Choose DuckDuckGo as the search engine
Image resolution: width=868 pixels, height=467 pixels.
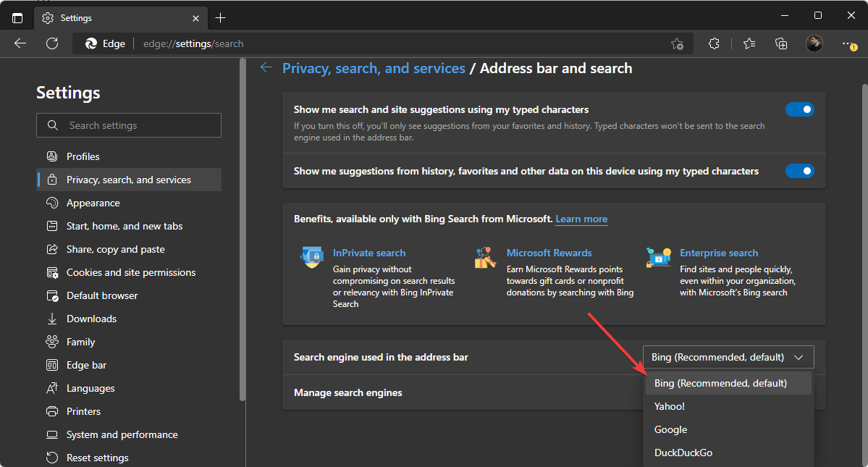[728, 453]
